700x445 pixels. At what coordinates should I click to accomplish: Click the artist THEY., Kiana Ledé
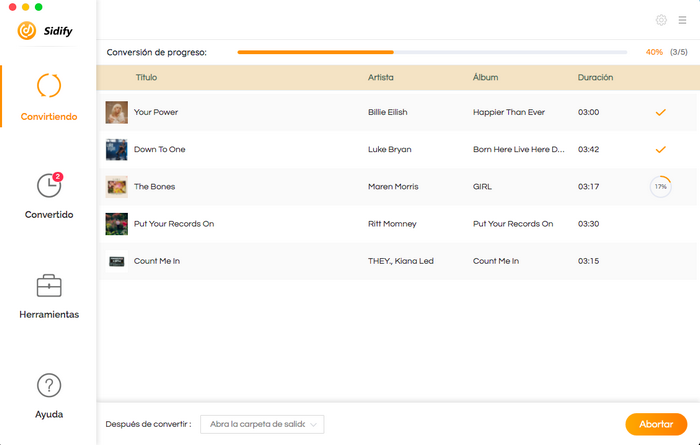tap(401, 261)
